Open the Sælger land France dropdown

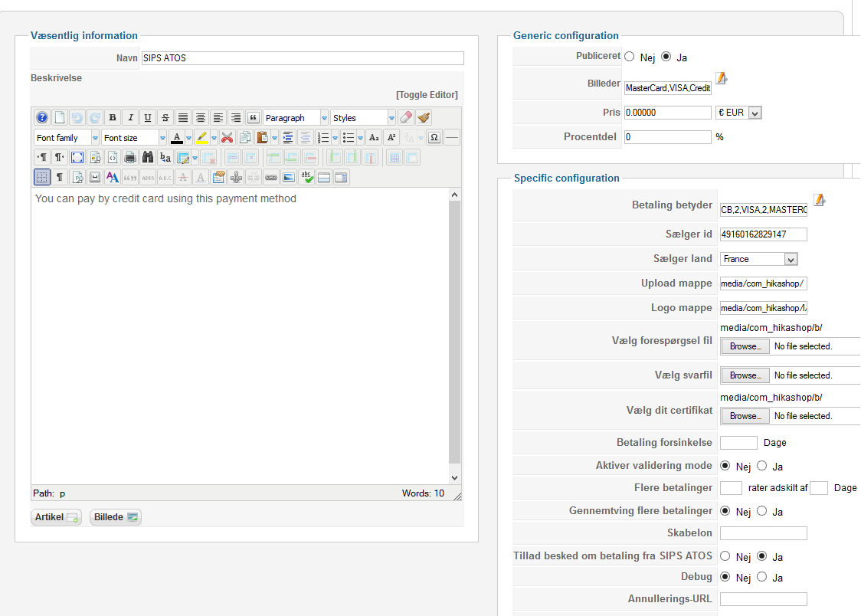coord(758,259)
